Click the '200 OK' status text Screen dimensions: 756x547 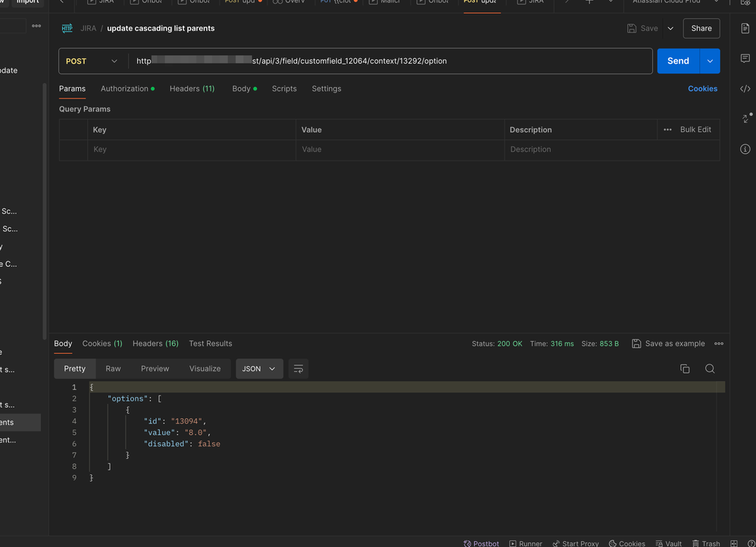[510, 344]
